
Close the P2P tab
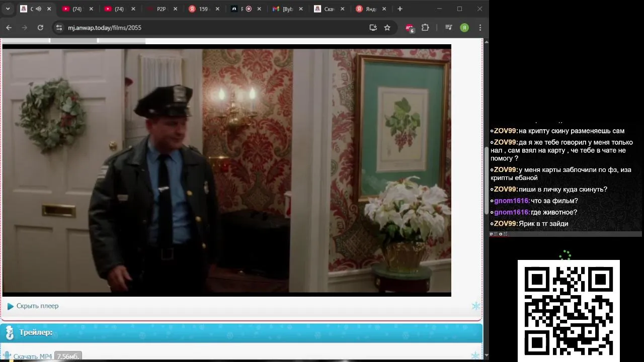174,9
